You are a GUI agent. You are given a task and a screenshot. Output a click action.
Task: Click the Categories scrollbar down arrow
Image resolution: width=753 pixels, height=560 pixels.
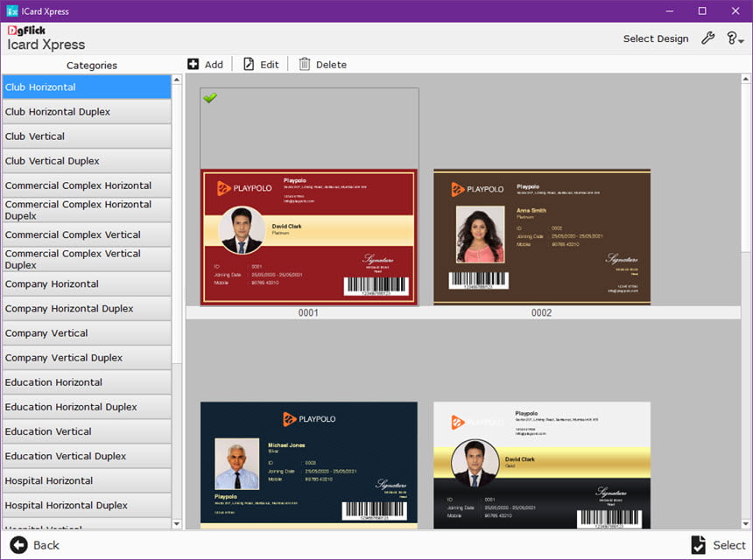[177, 524]
